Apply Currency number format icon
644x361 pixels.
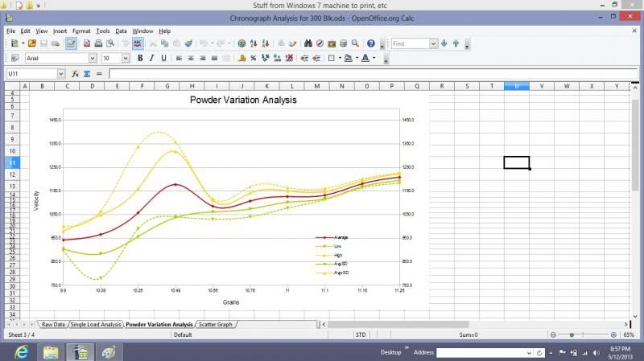242,58
